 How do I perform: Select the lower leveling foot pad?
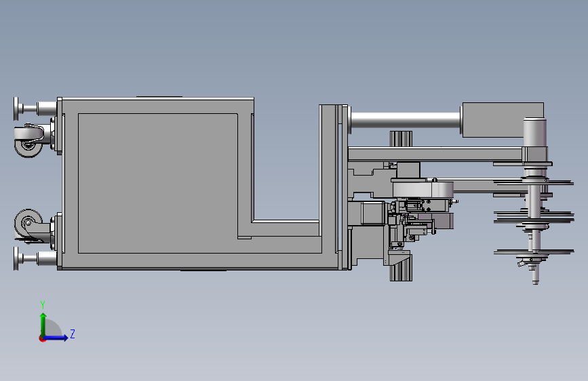pyautogui.click(x=16, y=258)
